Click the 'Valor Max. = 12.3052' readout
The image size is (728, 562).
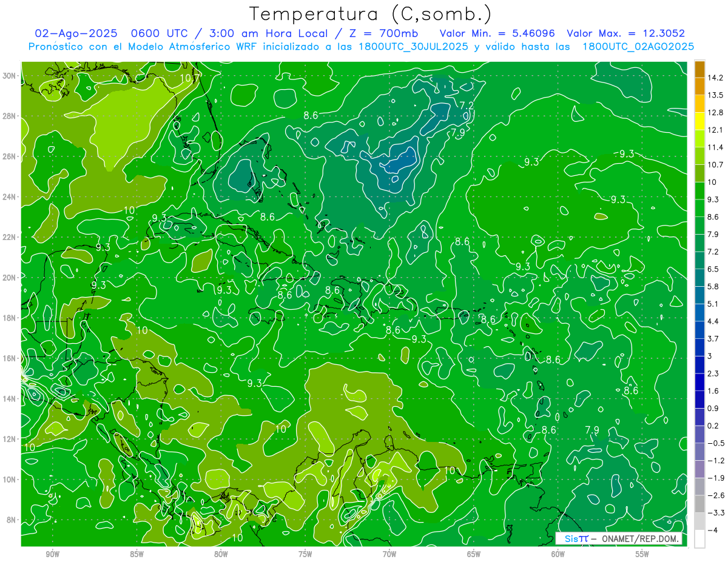coord(625,33)
